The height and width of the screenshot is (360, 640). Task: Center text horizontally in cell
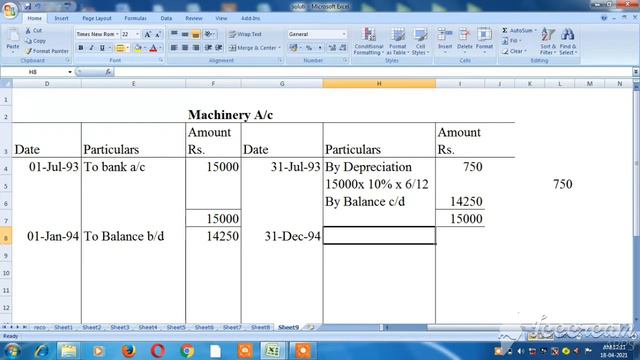click(x=185, y=48)
